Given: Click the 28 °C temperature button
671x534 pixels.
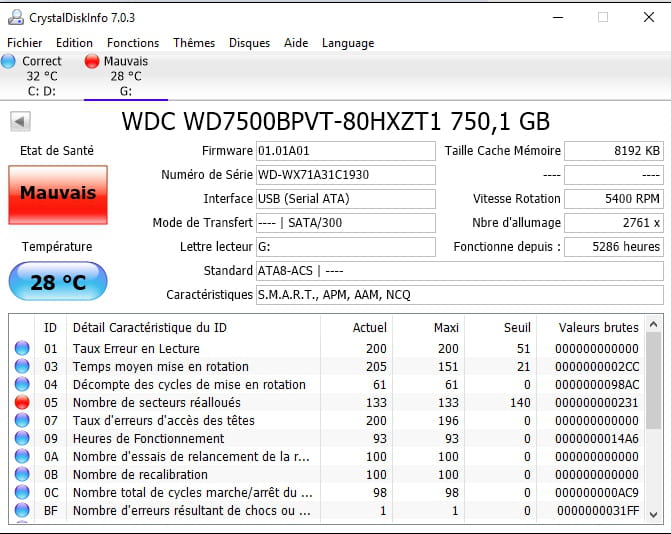Looking at the screenshot, I should coord(58,281).
